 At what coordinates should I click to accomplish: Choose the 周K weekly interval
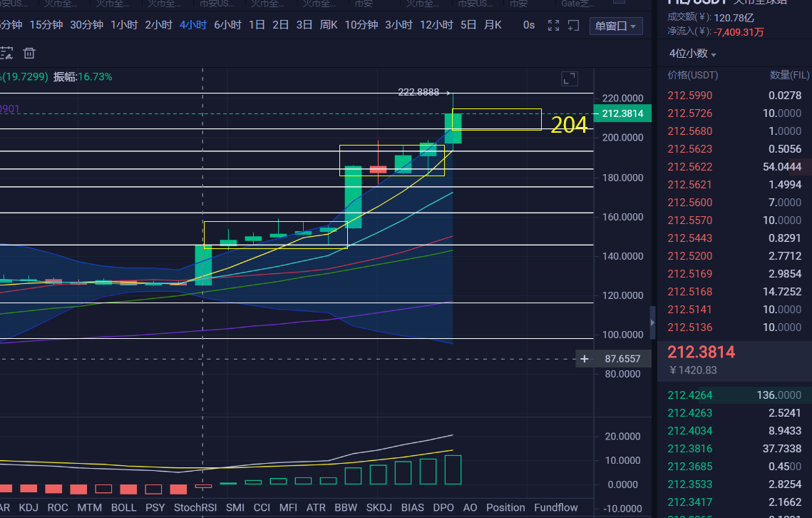coord(329,25)
